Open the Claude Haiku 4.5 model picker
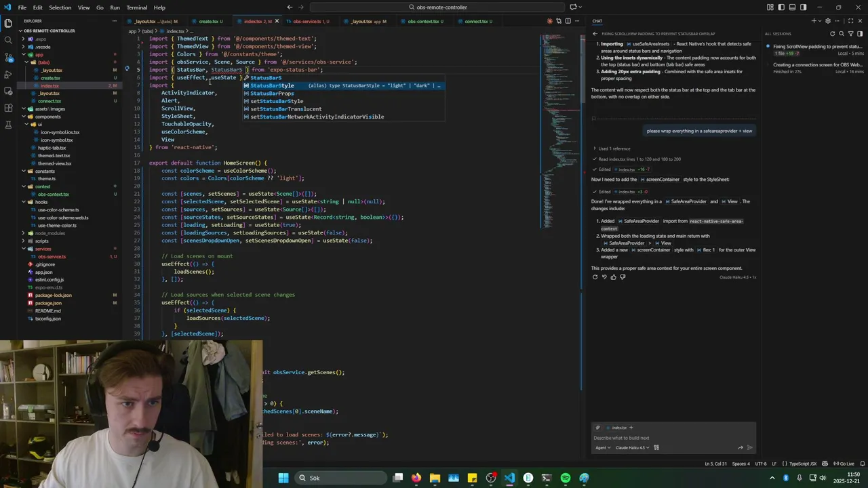The image size is (868, 488). [633, 447]
